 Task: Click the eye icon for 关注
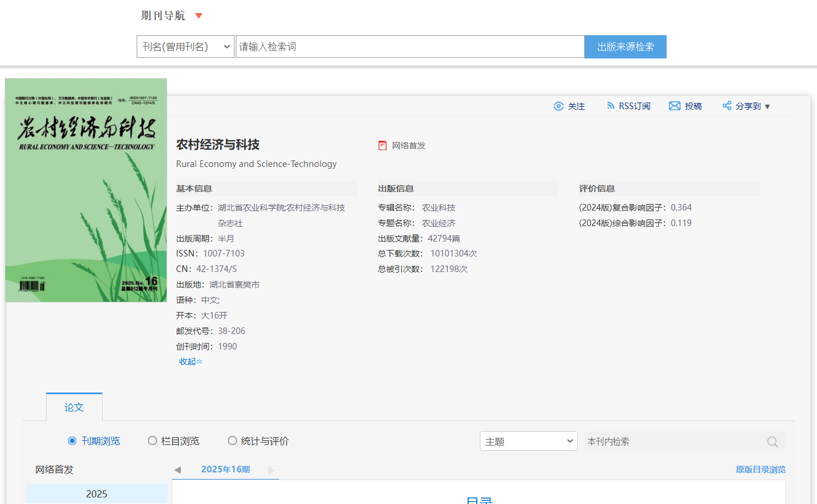[x=559, y=106]
